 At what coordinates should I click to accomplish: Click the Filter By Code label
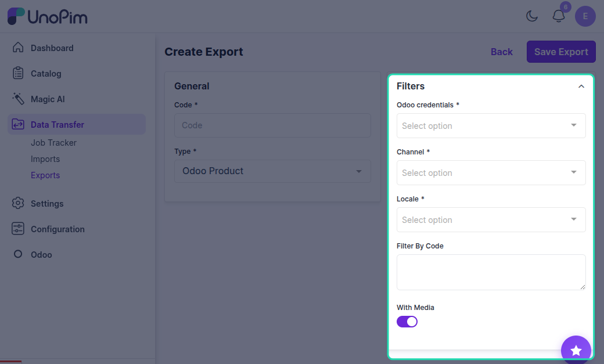420,246
